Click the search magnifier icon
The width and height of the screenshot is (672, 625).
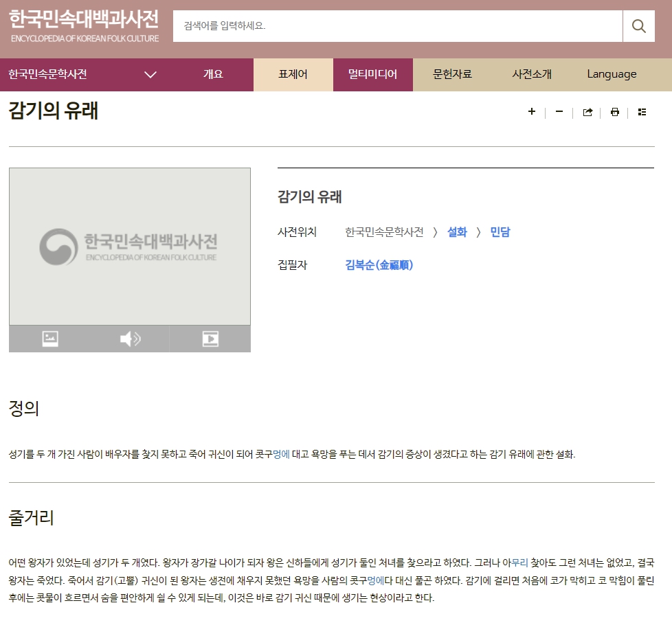(x=638, y=27)
